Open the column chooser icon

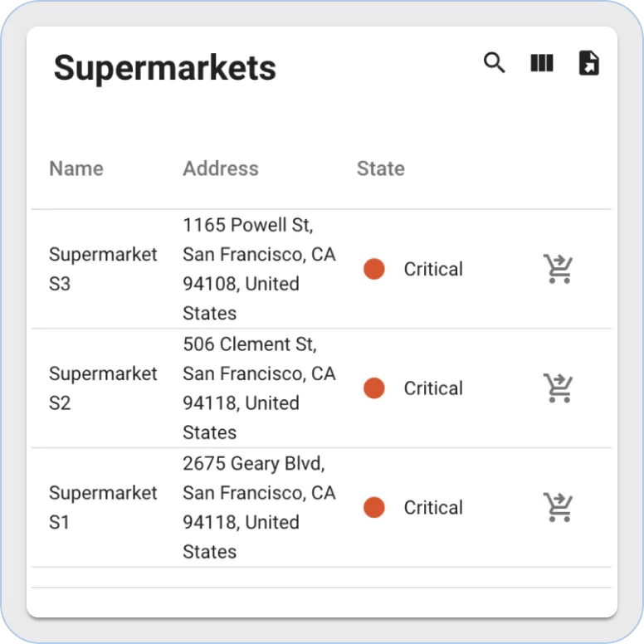542,63
